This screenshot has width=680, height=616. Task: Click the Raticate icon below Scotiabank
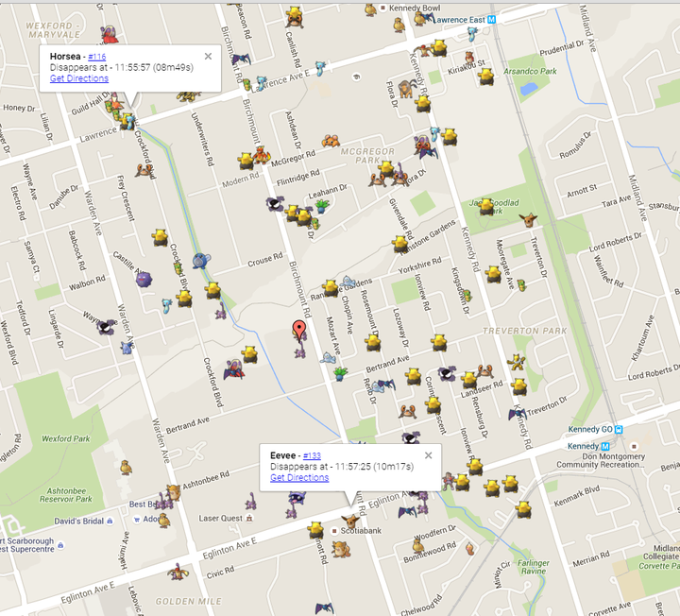coord(341,549)
